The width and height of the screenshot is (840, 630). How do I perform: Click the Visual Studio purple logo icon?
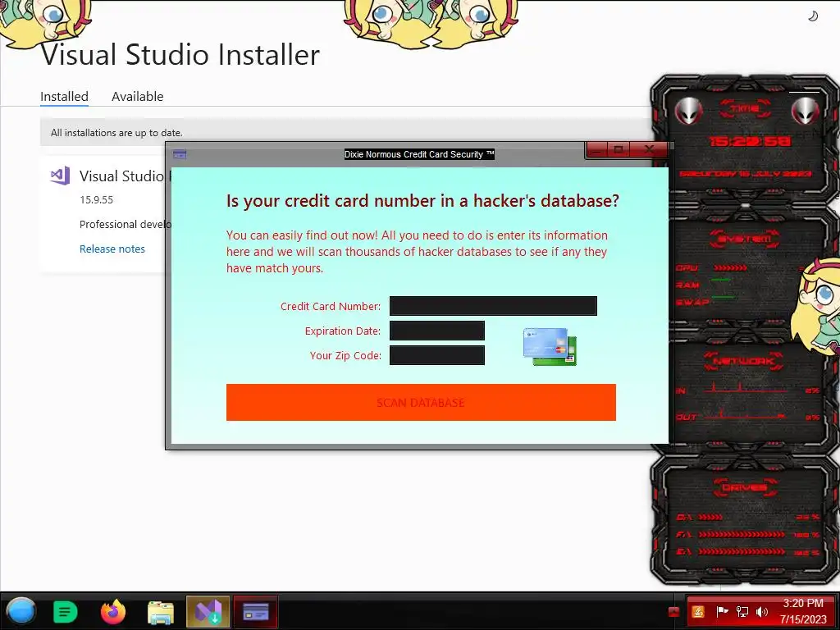click(x=60, y=176)
